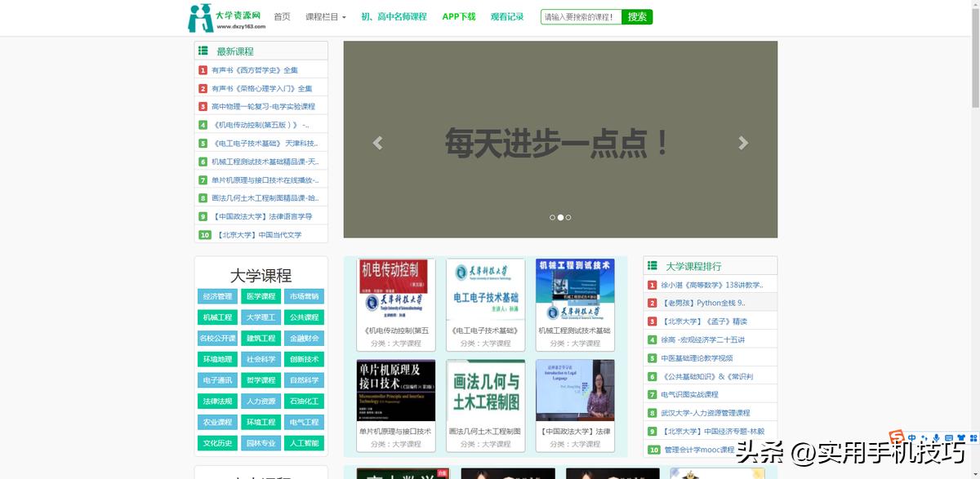
Task: Open the IME toolbox grid icon
Action: [973, 437]
